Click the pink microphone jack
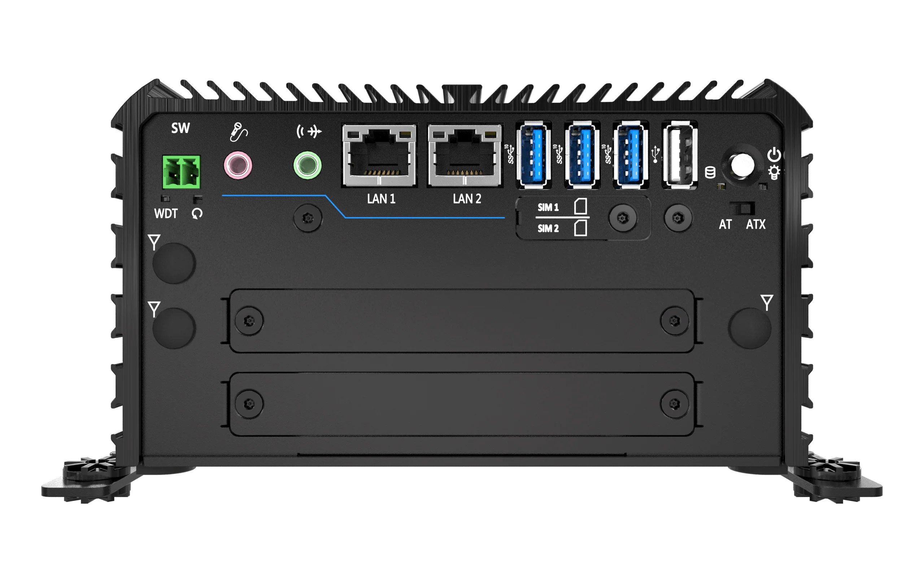Image resolution: width=924 pixels, height=577 pixels. [x=238, y=165]
